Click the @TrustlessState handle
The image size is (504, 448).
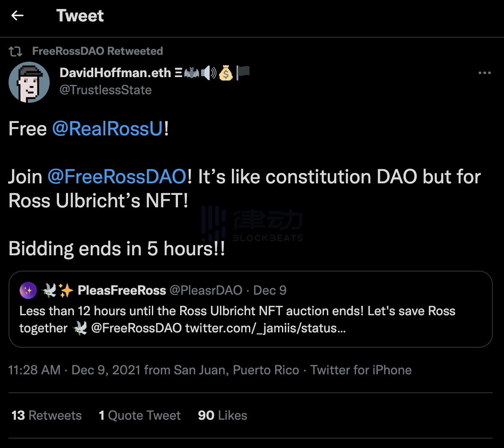pyautogui.click(x=106, y=90)
